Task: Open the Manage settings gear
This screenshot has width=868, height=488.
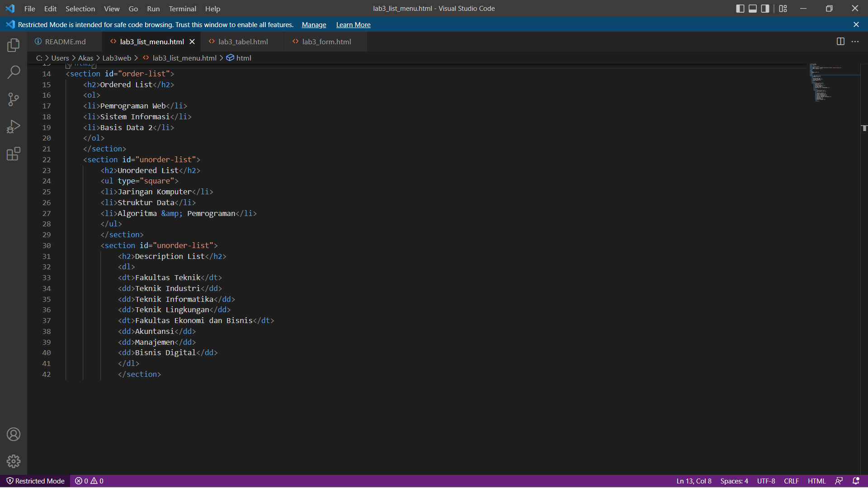Action: (x=14, y=461)
